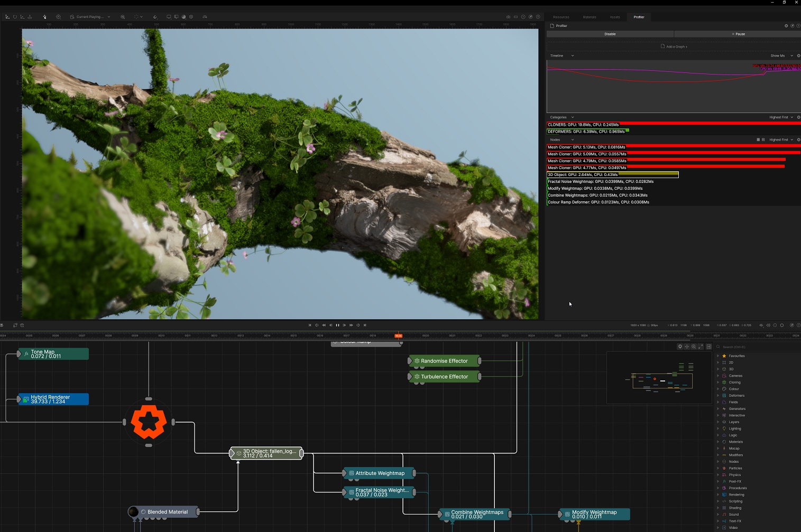Click the gamepad icon in viewport toolbar
This screenshot has width=801, height=532.
point(205,17)
